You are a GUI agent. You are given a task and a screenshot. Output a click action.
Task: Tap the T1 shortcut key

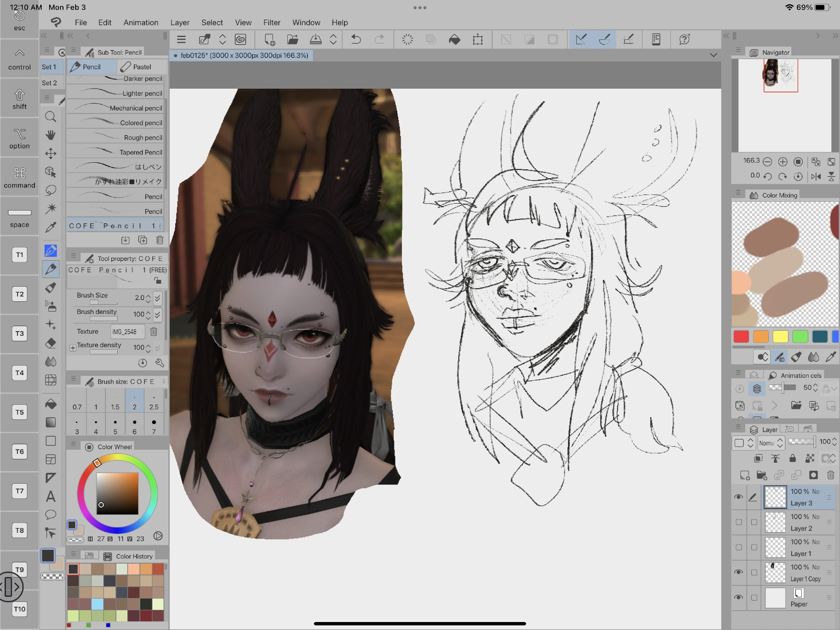pos(20,255)
